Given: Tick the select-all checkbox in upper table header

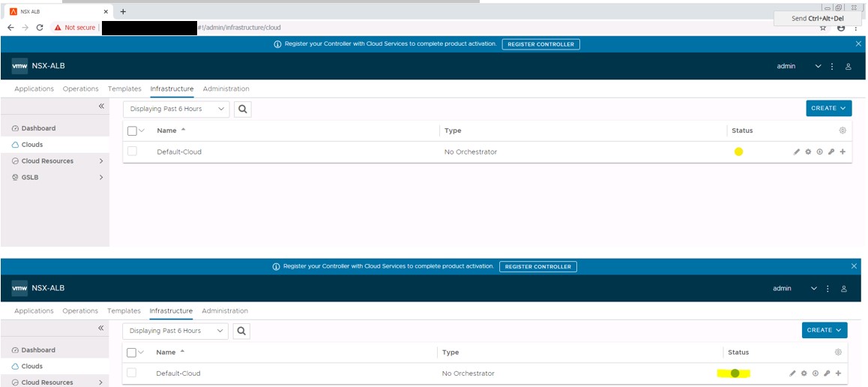Looking at the screenshot, I should 132,130.
